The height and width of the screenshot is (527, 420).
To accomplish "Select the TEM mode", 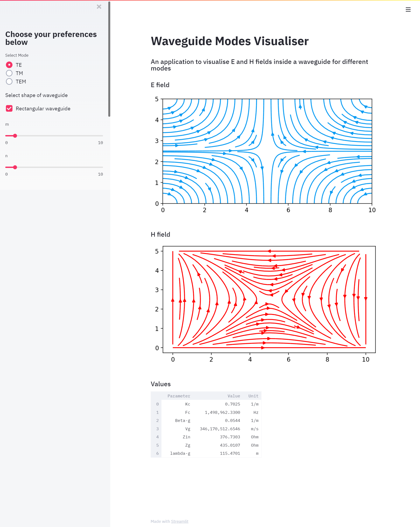I will 9,81.
